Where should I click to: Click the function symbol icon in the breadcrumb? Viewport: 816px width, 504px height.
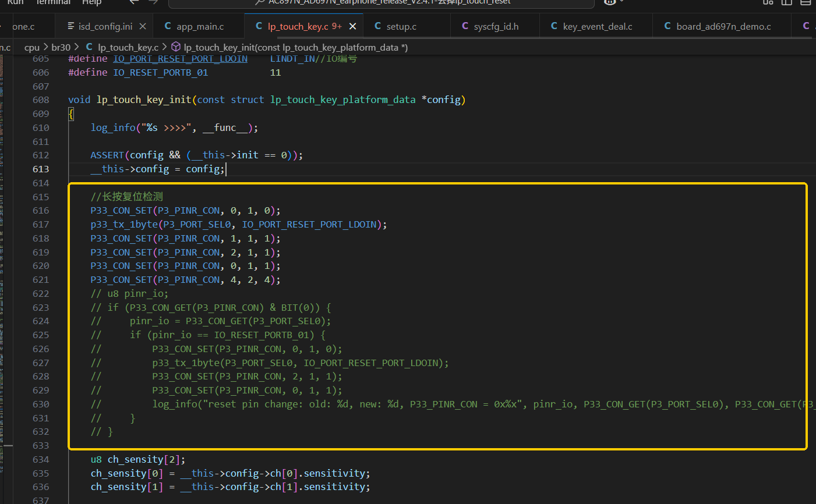point(176,47)
